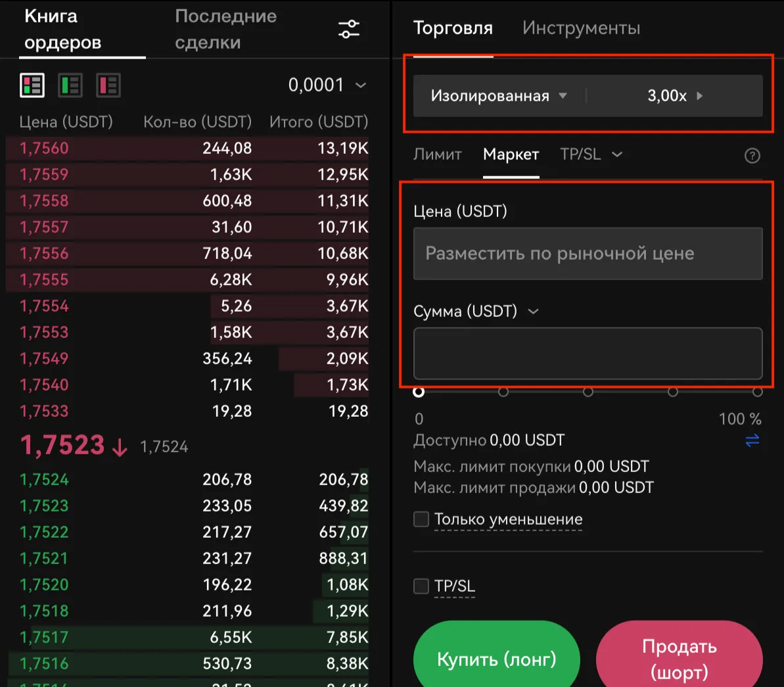Click the Кол-во (USDT) column header
The image size is (784, 687).
(x=198, y=122)
